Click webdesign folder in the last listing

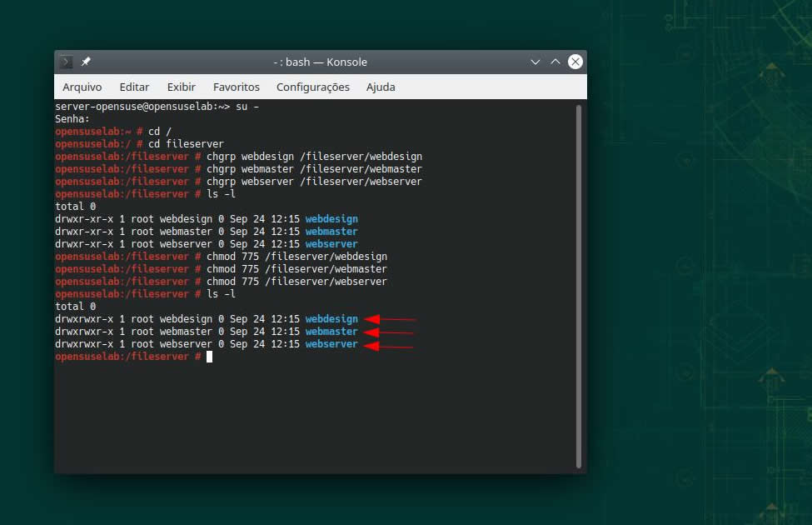coord(331,319)
